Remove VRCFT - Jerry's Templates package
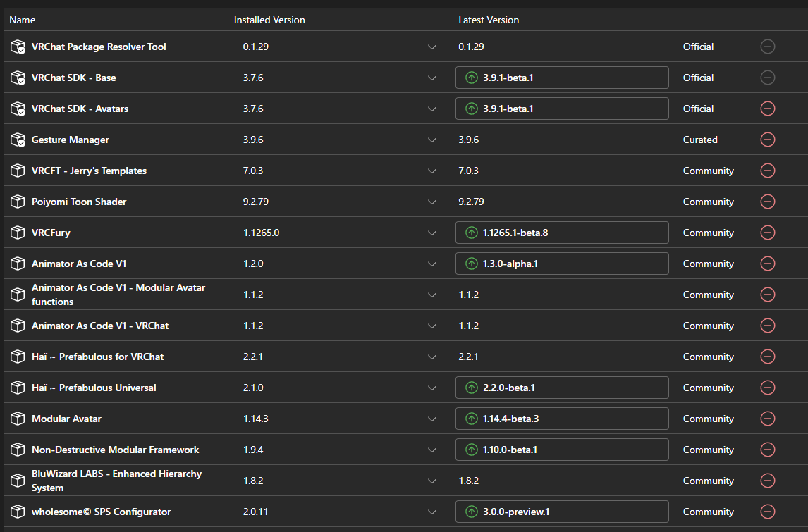 pyautogui.click(x=767, y=171)
